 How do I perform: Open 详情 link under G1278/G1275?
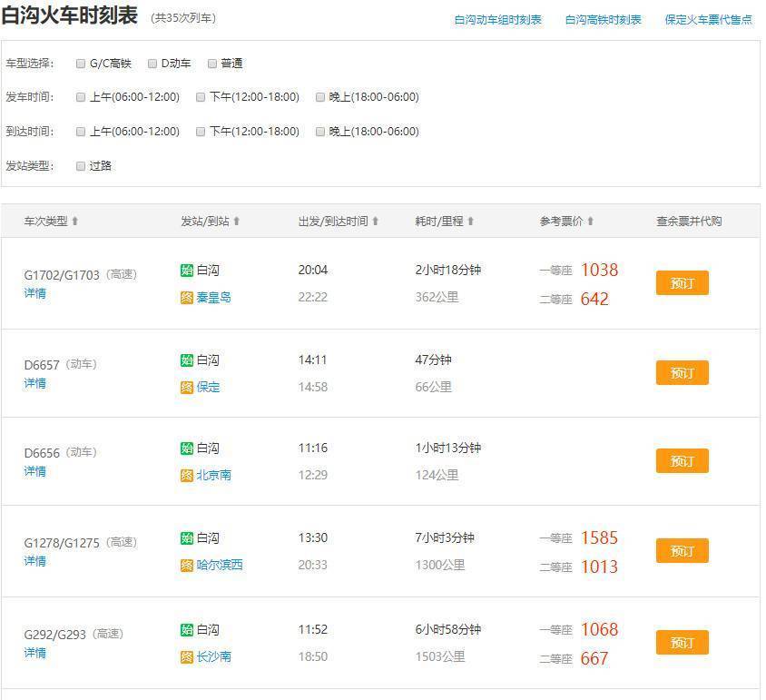[34, 561]
